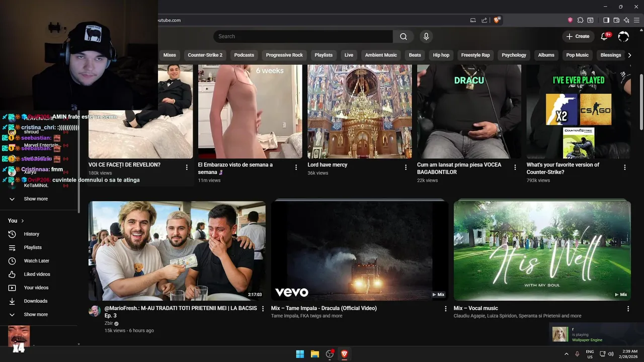Click the Create button
The height and width of the screenshot is (362, 644).
point(578,36)
